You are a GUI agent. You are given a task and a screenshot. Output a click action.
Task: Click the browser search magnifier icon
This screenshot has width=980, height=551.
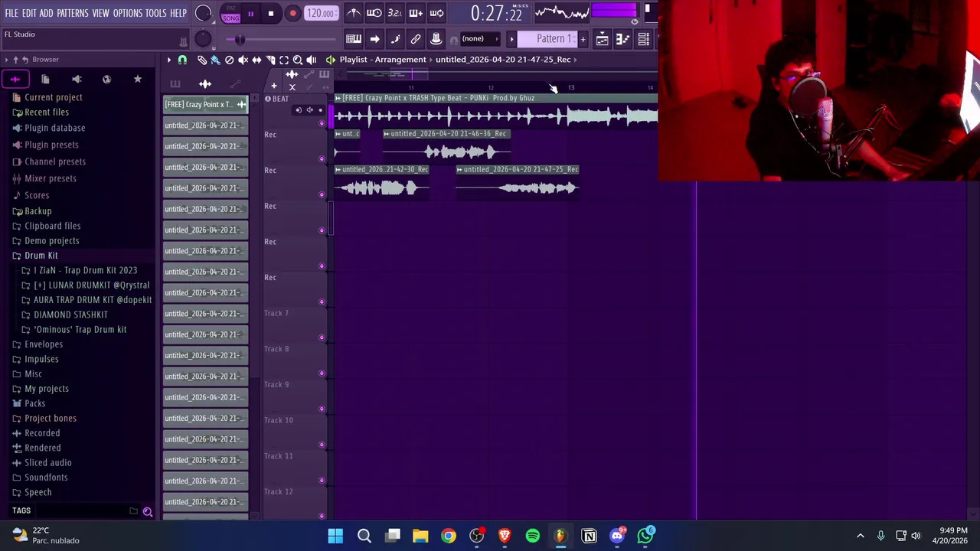[148, 511]
